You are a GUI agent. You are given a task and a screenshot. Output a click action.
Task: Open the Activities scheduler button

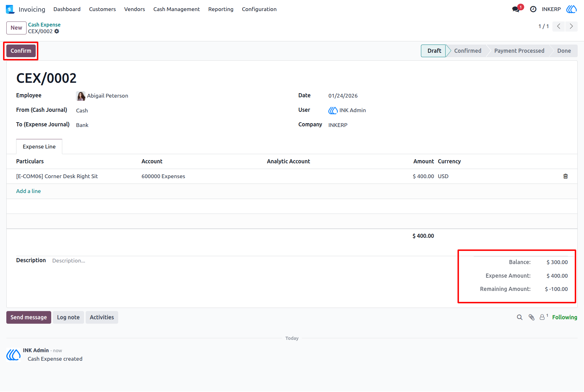[x=102, y=317]
